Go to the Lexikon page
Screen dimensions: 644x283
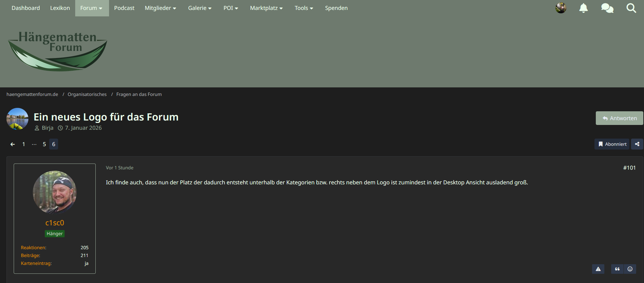[60, 8]
